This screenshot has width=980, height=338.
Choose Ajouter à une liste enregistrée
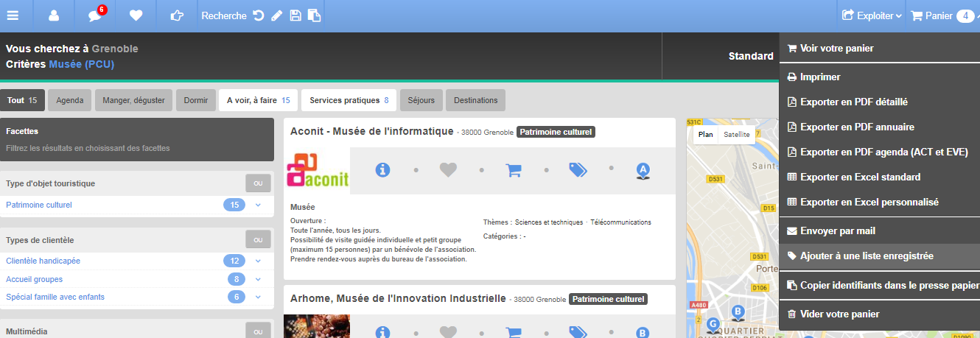879,256
